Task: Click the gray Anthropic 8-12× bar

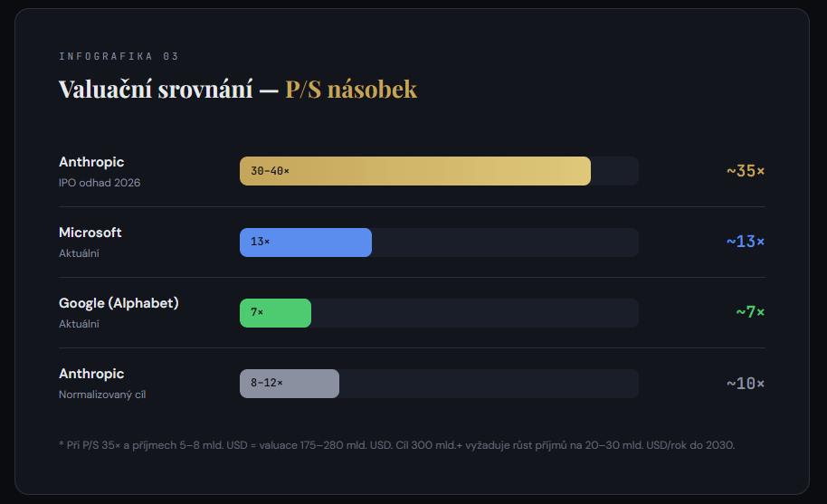Action: (289, 384)
